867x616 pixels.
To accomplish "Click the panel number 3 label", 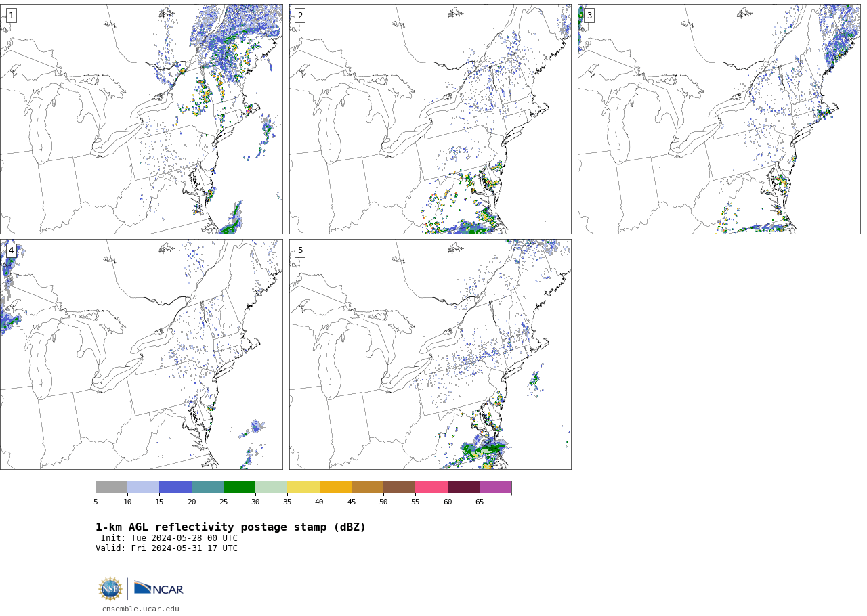I will pos(589,16).
